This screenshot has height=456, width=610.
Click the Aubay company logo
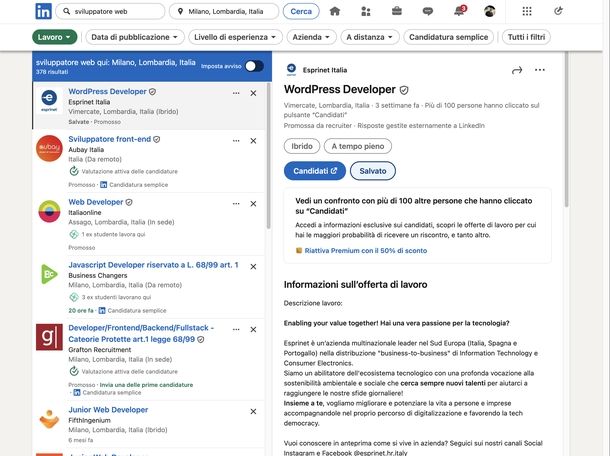(49, 148)
